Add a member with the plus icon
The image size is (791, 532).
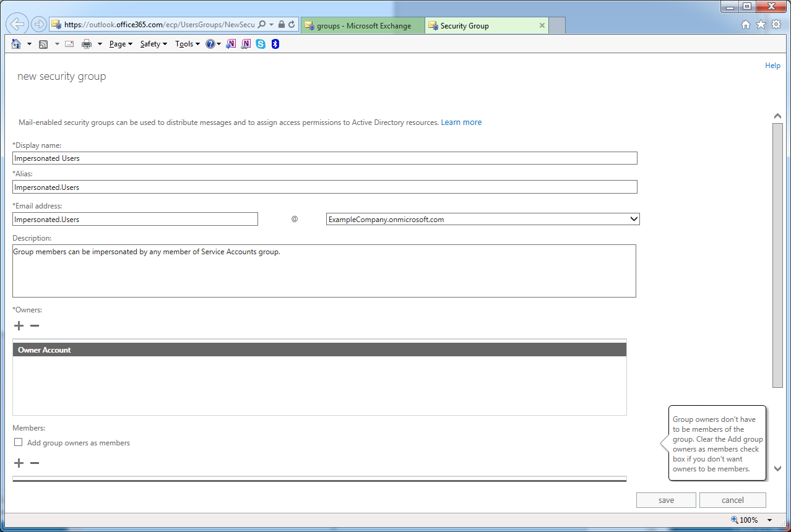tap(19, 463)
